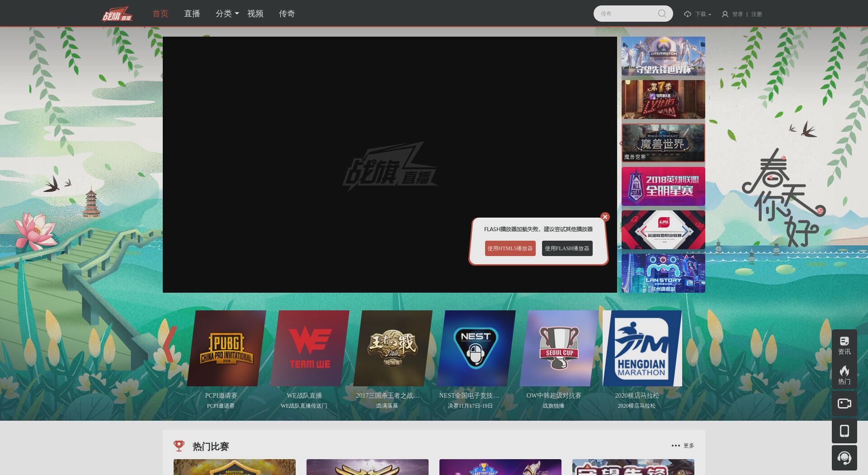This screenshot has height=475, width=868.
Task: Click the main video player area
Action: tap(390, 165)
